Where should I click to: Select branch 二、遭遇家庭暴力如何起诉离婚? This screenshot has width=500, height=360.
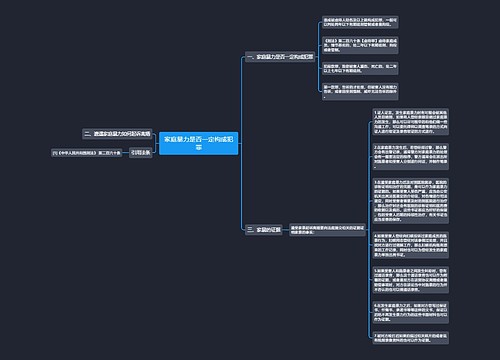pos(117,134)
